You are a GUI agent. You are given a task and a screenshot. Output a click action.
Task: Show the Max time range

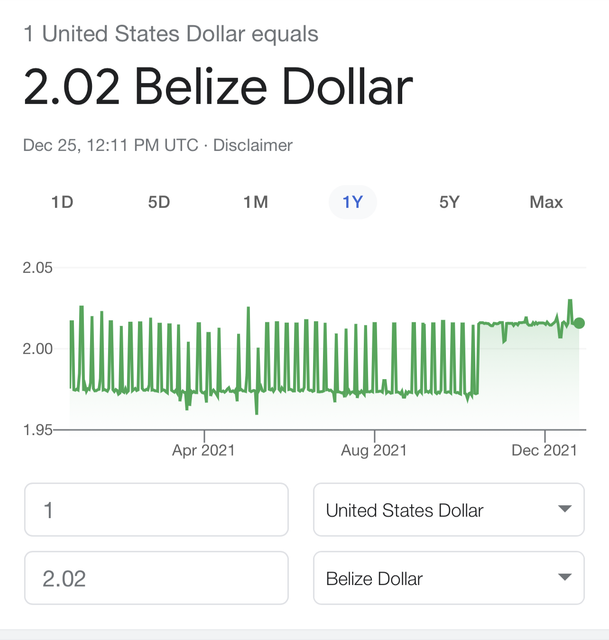[546, 202]
